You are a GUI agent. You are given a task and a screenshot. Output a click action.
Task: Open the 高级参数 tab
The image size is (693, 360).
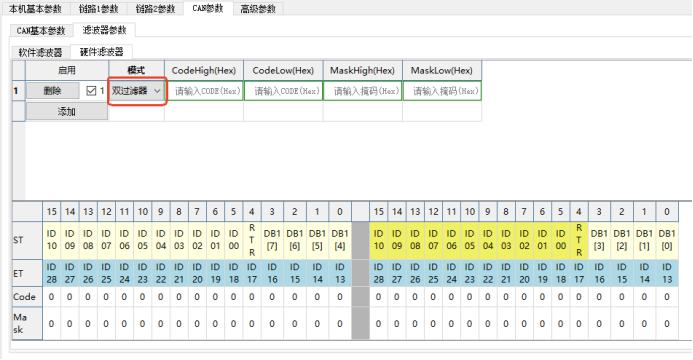(x=258, y=8)
